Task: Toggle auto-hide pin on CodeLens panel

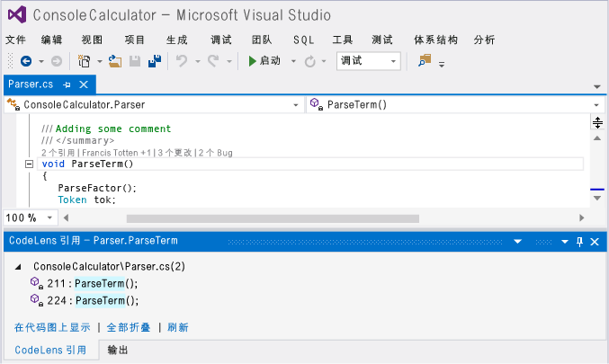Action: pyautogui.click(x=579, y=242)
